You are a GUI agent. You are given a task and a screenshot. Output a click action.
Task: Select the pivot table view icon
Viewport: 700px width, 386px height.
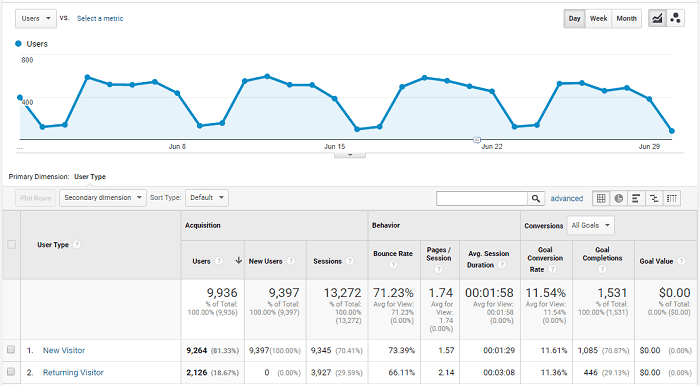(672, 198)
